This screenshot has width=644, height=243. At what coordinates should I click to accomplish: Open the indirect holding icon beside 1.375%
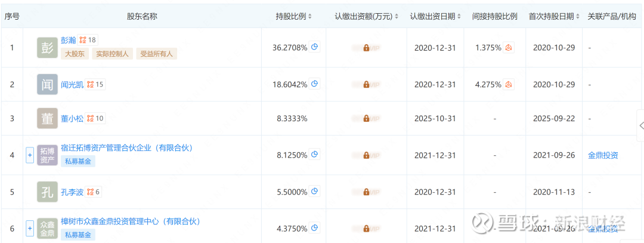click(509, 47)
